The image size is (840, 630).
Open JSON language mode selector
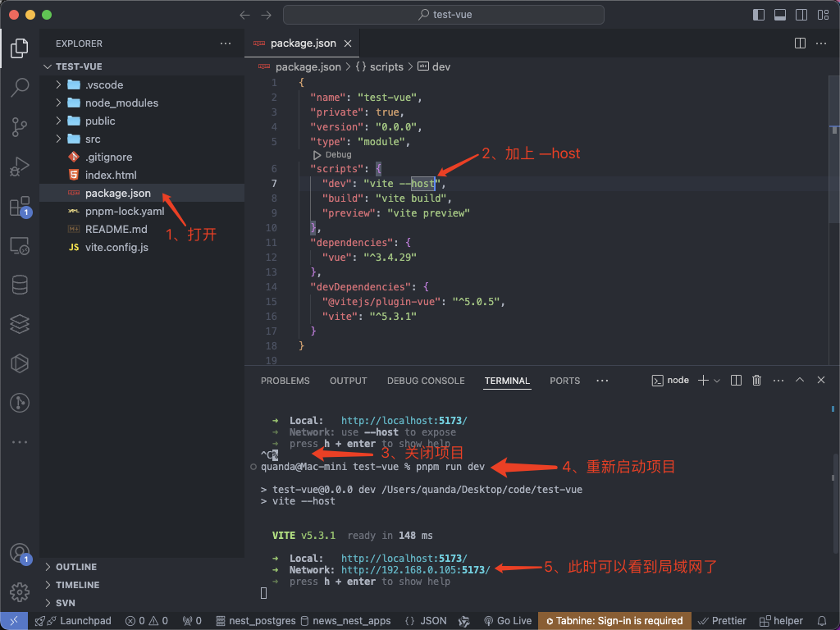(433, 621)
